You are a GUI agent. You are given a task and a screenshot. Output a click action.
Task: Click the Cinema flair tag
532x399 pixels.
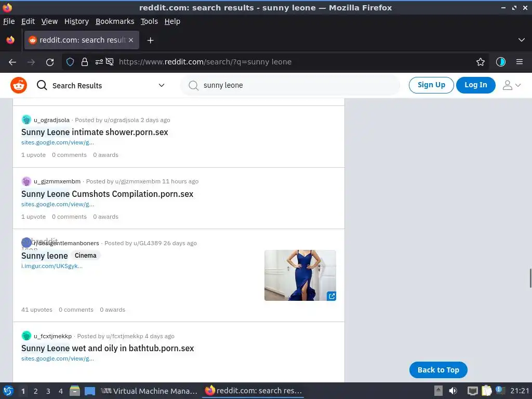pyautogui.click(x=86, y=256)
